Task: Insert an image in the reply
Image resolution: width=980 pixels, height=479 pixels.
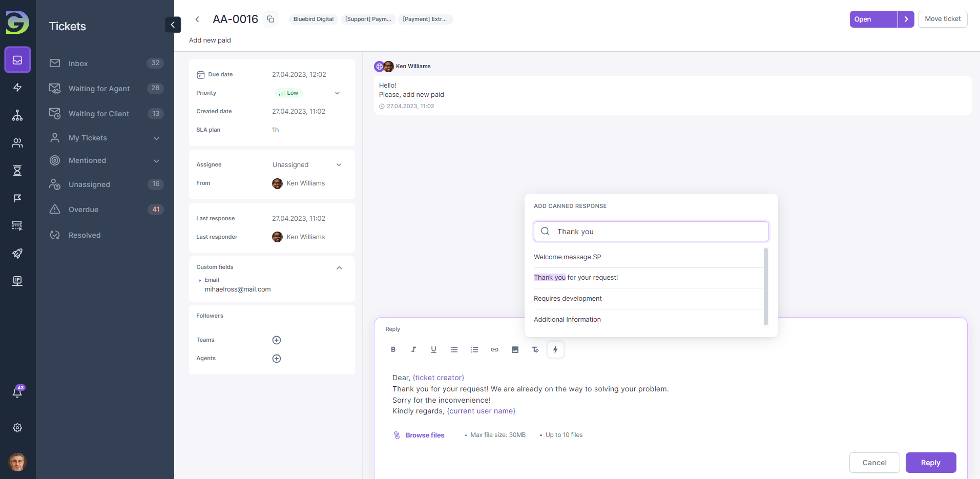Action: pyautogui.click(x=515, y=350)
